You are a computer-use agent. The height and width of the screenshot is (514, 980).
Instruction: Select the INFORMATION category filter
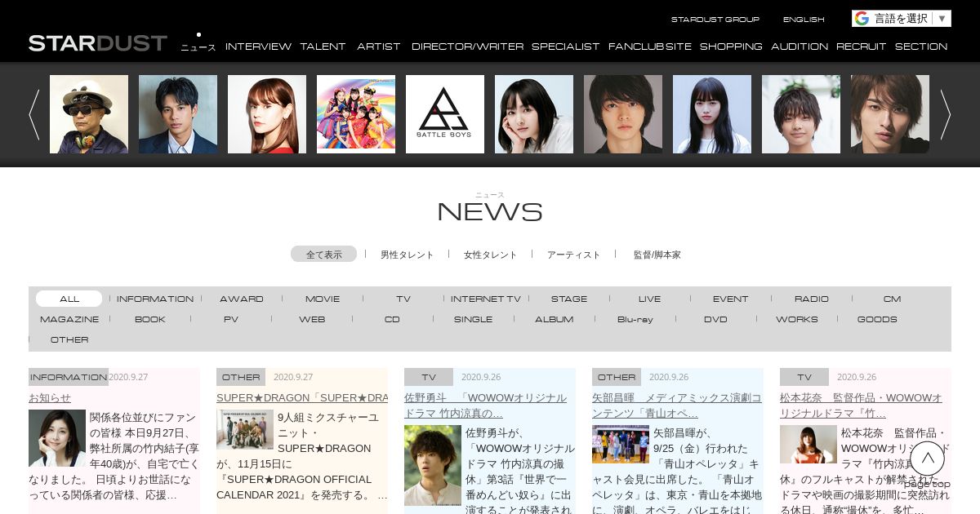pos(155,299)
